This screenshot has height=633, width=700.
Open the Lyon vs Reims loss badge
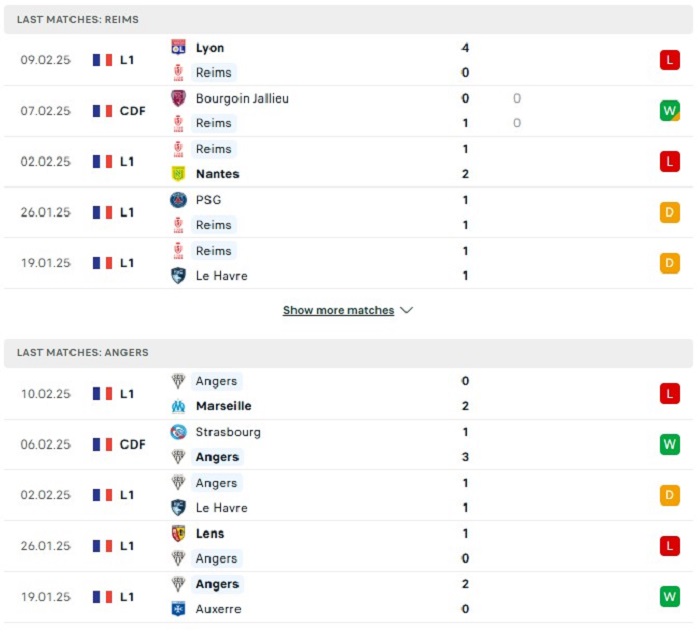click(x=669, y=60)
